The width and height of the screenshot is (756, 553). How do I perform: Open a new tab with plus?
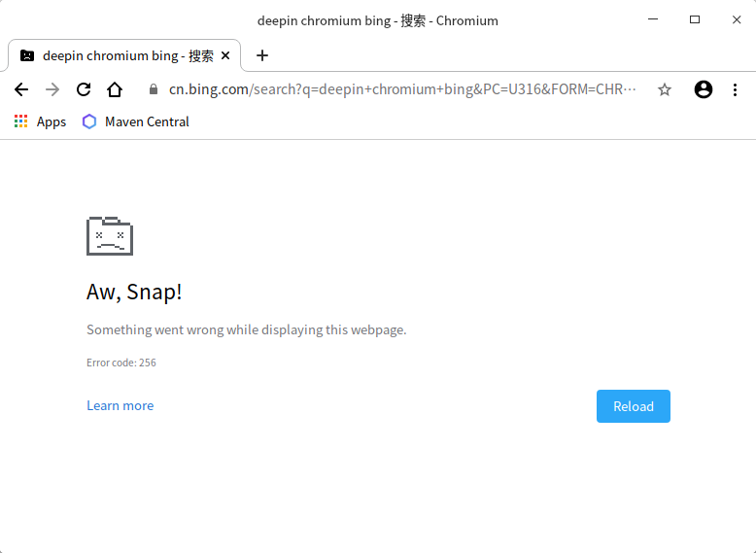262,55
